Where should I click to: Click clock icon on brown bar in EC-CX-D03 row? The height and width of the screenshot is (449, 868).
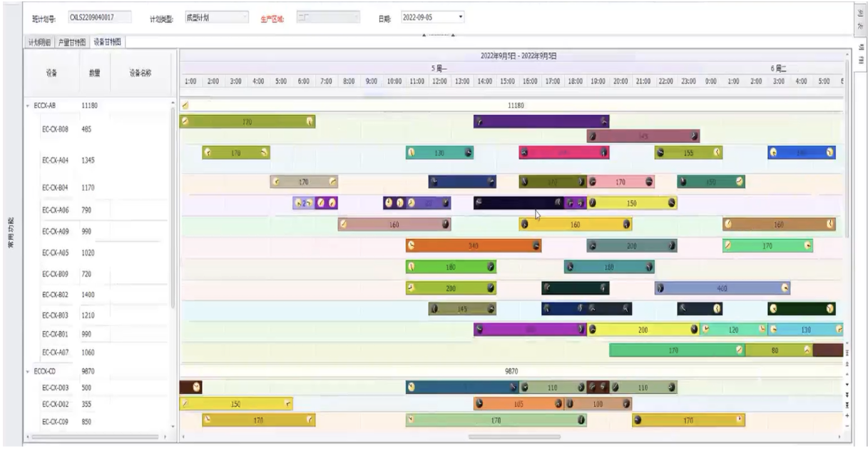(198, 388)
